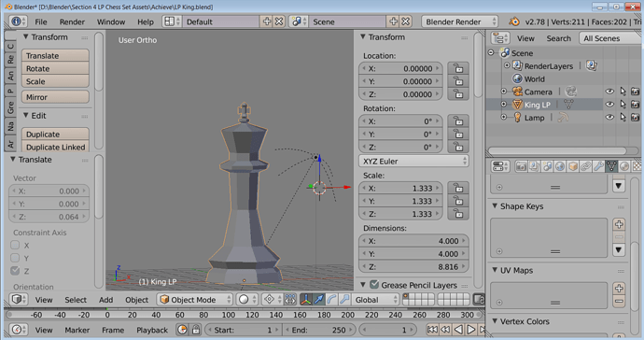Hide King LP with its eye icon
The height and width of the screenshot is (340, 644).
coord(609,105)
